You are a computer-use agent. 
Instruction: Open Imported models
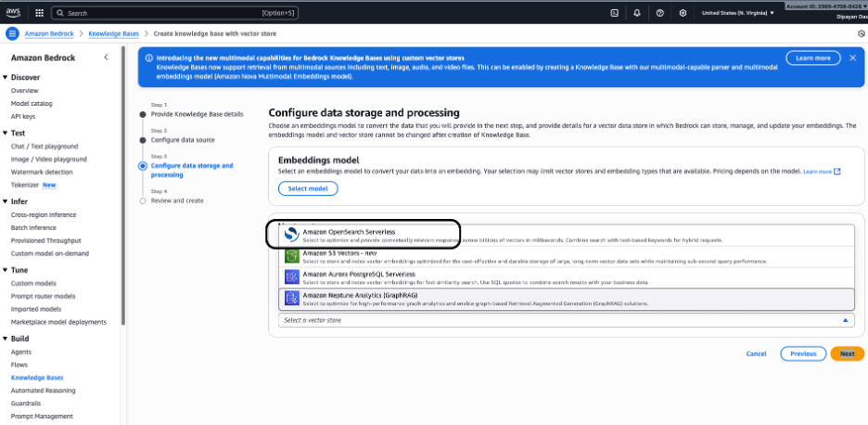[36, 309]
